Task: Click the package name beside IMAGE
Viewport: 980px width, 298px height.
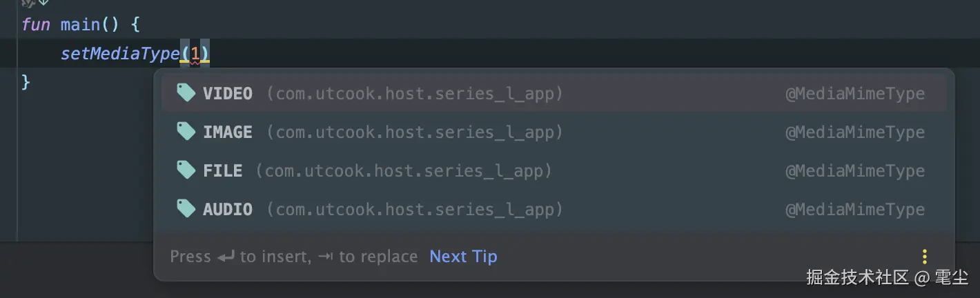Action: pyautogui.click(x=415, y=132)
